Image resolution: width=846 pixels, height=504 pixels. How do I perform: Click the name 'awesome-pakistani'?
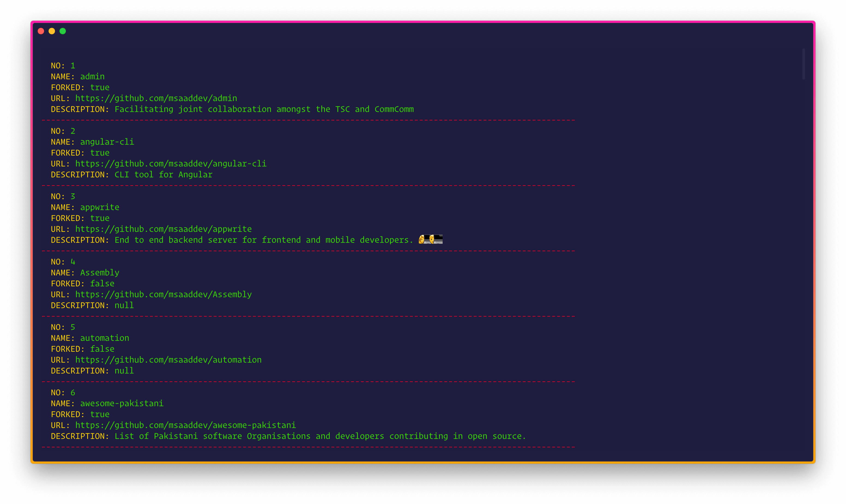point(122,403)
